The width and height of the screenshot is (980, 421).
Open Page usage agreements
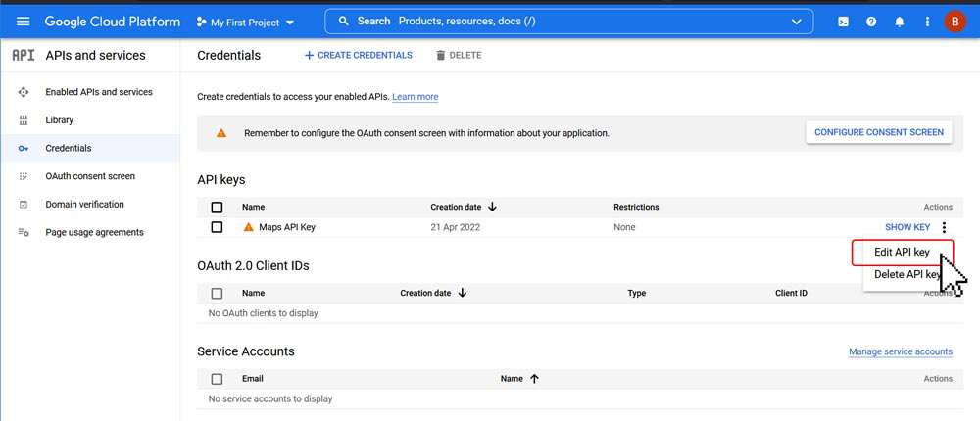point(94,232)
